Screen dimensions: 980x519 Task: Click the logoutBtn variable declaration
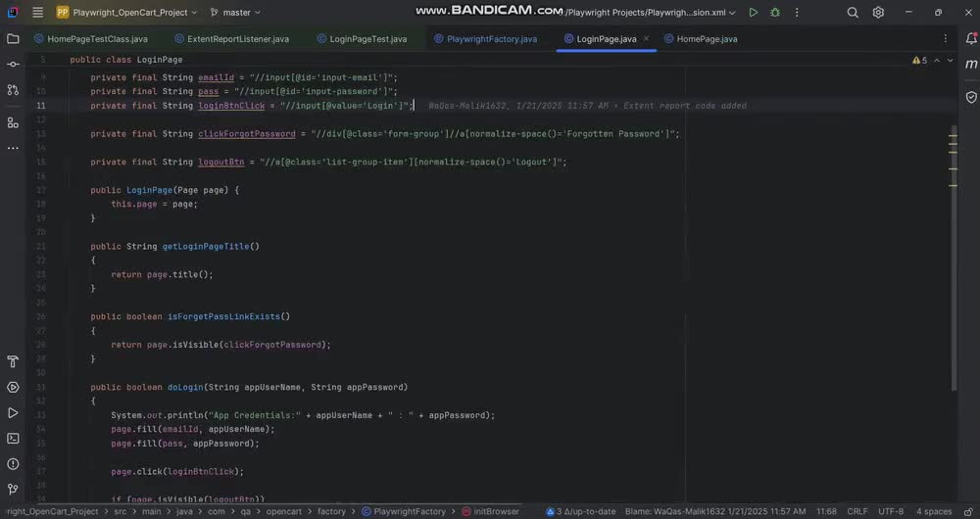point(221,162)
